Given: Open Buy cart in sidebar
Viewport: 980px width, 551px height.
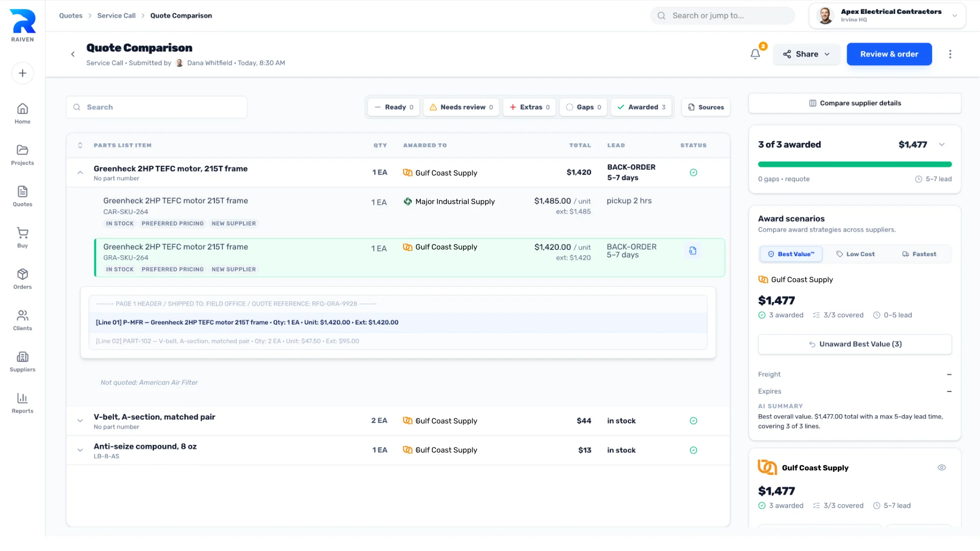Looking at the screenshot, I should 22,237.
